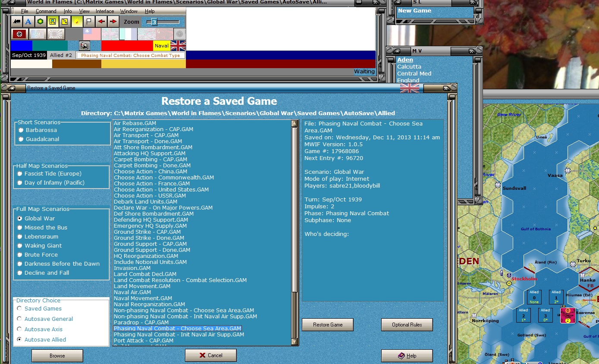The height and width of the screenshot is (364, 599).
Task: Open the File menu
Action: pos(25,11)
